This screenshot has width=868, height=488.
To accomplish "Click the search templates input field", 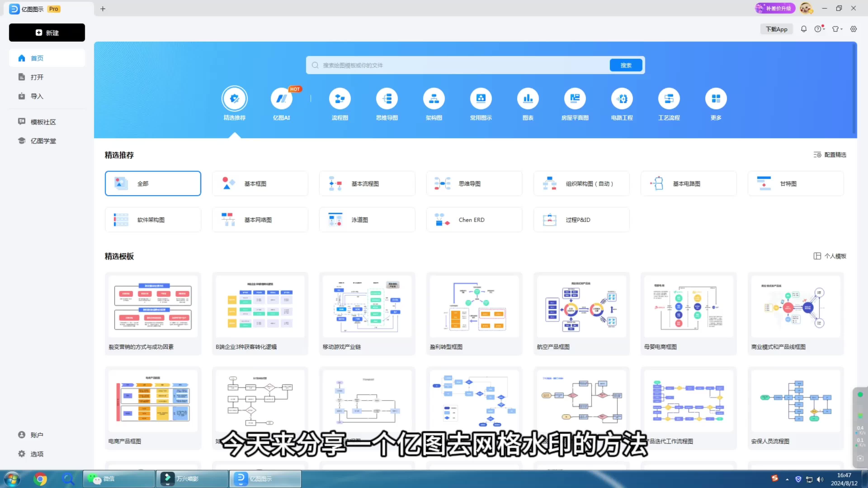I will tap(458, 65).
